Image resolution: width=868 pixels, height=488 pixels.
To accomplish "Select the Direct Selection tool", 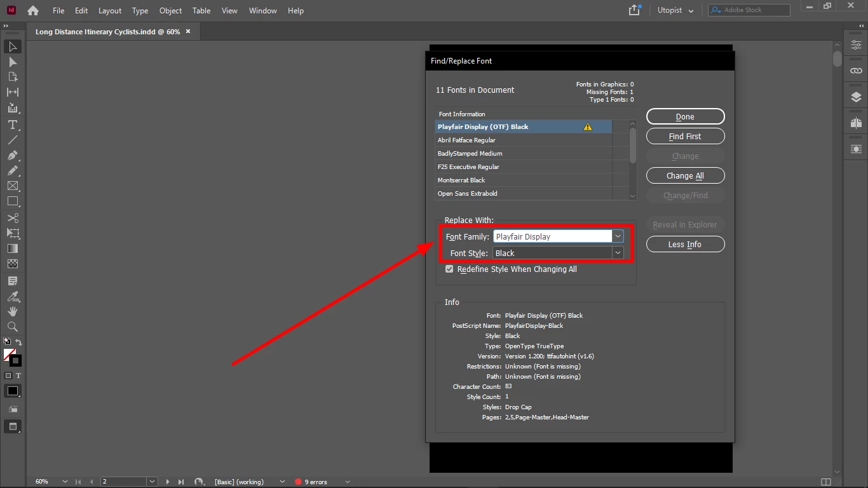I will coord(13,62).
